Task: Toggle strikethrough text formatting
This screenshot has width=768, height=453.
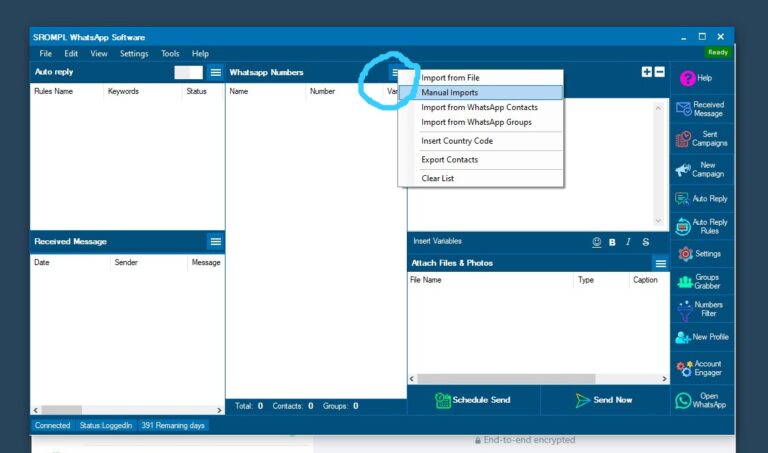Action: pyautogui.click(x=645, y=242)
